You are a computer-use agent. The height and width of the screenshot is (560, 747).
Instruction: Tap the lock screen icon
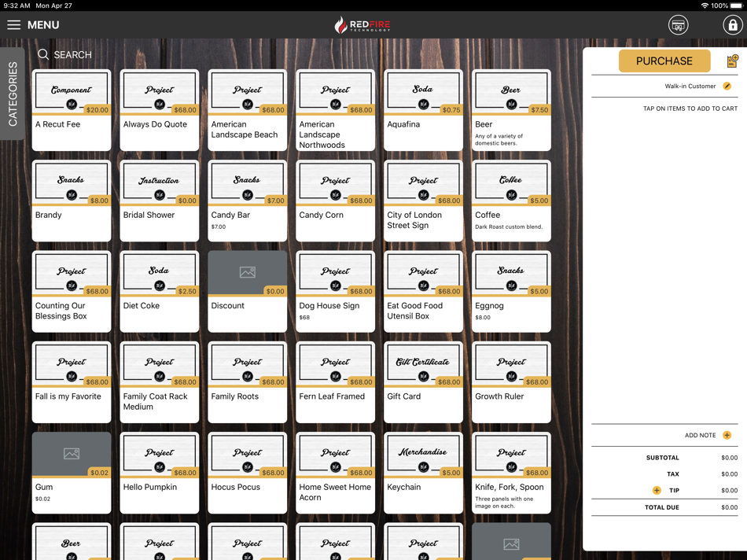(733, 25)
